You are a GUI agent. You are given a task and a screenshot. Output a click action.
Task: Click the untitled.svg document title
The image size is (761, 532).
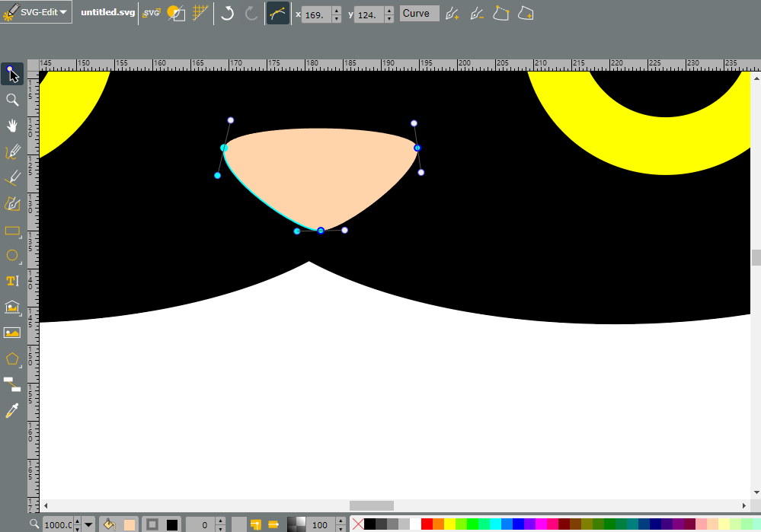[107, 12]
